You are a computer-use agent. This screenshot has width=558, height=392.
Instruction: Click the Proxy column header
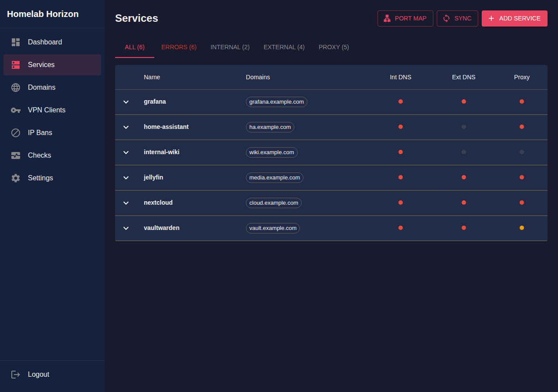pyautogui.click(x=522, y=77)
